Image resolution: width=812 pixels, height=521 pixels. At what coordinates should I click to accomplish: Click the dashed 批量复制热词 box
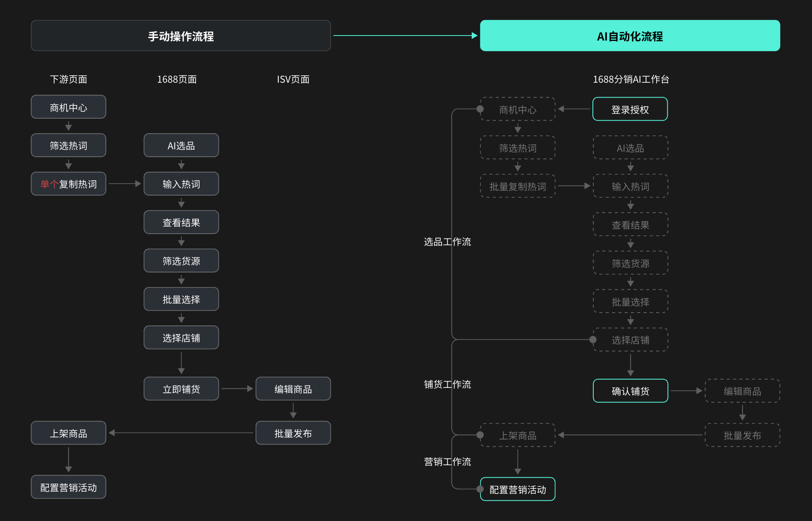coord(518,186)
